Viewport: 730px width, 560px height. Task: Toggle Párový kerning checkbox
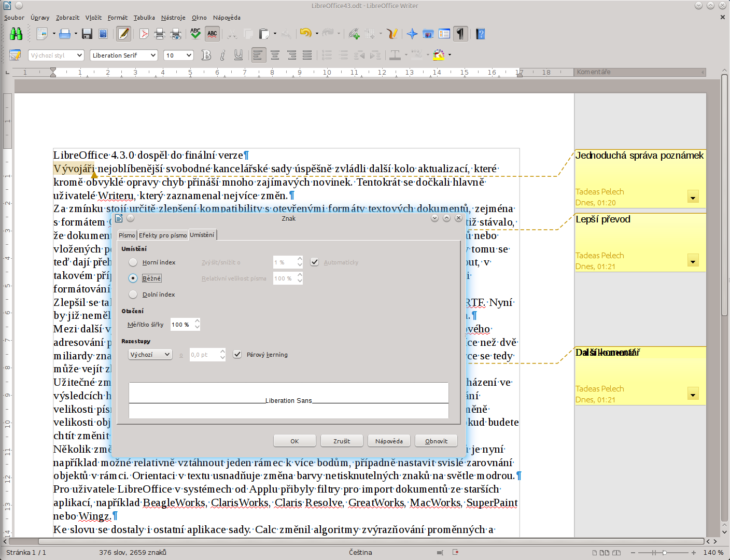coord(237,354)
